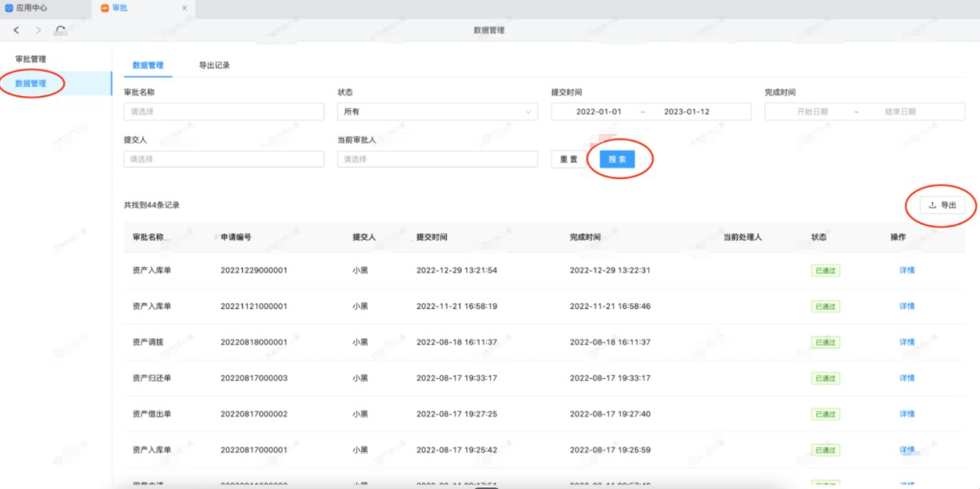Click the 导出 button with upload icon
This screenshot has width=980, height=489.
(942, 205)
